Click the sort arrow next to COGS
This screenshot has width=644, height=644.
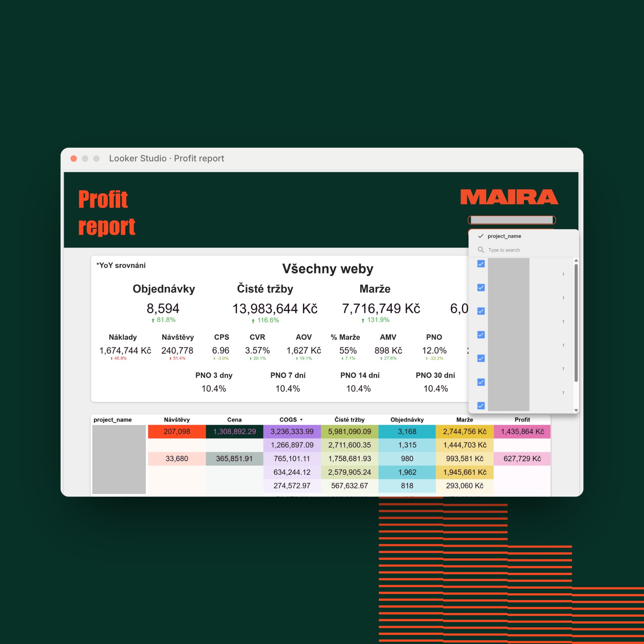[301, 420]
